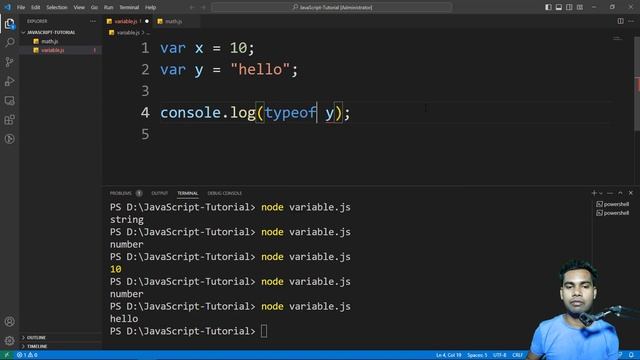Open Explorer more actions ellipsis
The width and height of the screenshot is (640, 360).
(93, 21)
